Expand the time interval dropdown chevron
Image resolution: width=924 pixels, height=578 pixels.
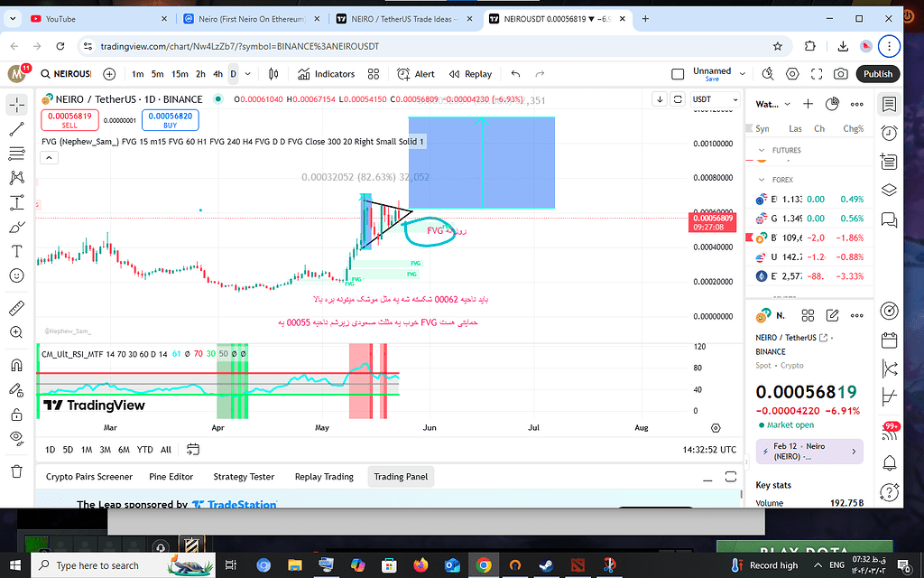(247, 74)
